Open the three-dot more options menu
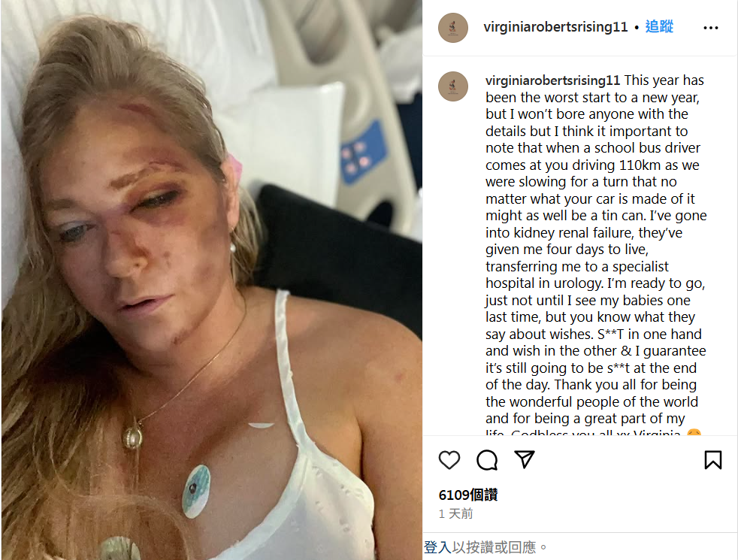The height and width of the screenshot is (560, 738). tap(711, 28)
